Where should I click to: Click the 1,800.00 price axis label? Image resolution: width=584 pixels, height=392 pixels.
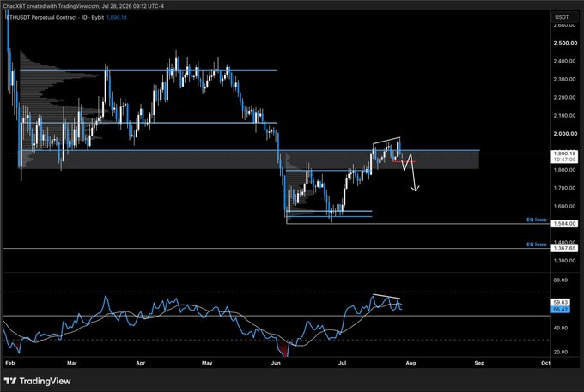pyautogui.click(x=565, y=170)
